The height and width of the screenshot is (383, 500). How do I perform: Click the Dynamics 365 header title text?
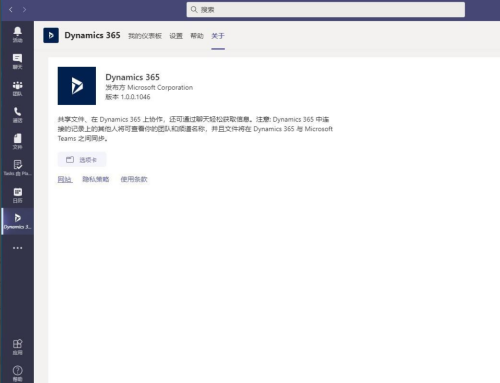click(x=92, y=35)
